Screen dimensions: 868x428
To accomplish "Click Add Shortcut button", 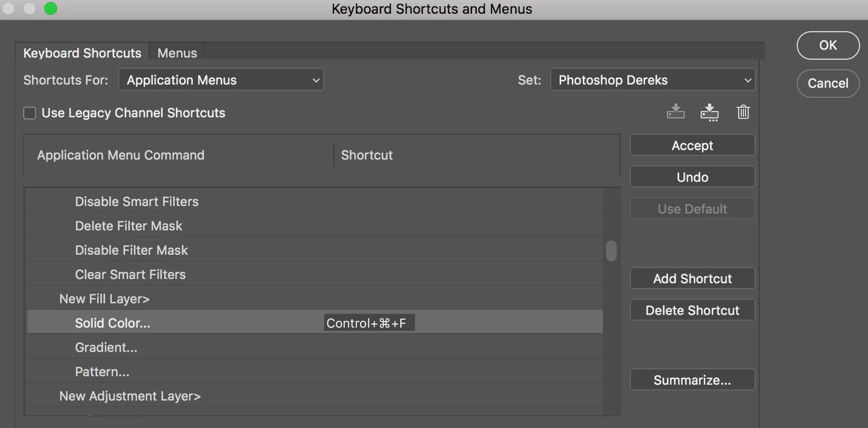I will tap(692, 278).
